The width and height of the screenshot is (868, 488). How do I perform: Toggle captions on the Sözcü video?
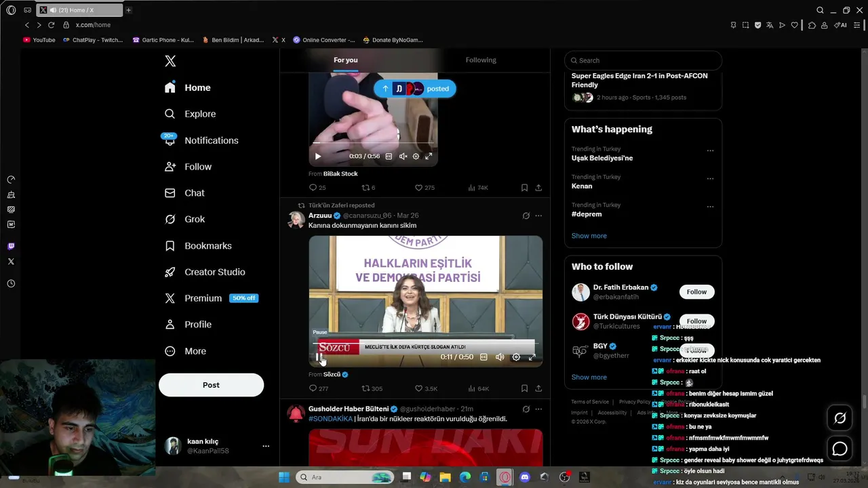(x=484, y=357)
